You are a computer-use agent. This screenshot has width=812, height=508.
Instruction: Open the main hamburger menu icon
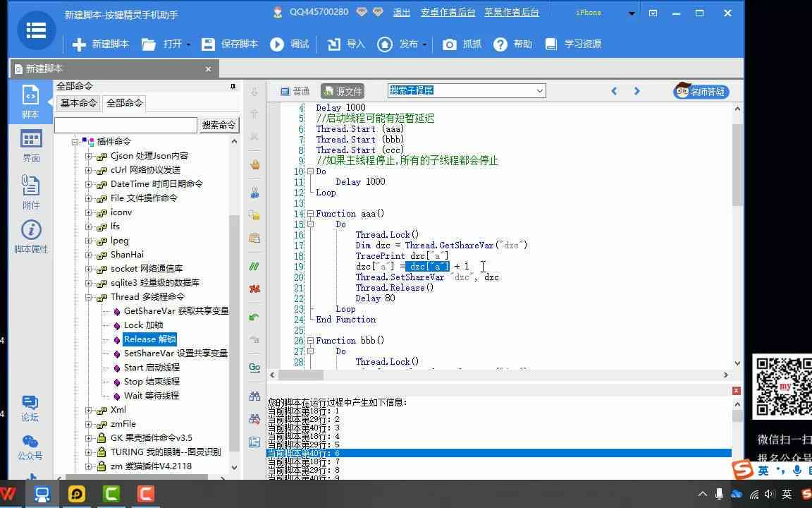36,30
